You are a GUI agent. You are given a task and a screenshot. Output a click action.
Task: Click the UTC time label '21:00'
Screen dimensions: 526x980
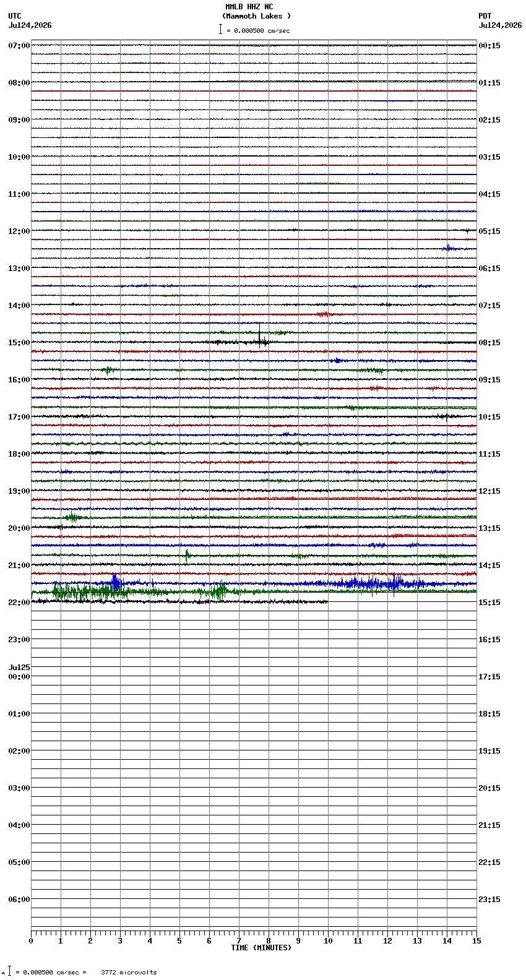(x=19, y=565)
